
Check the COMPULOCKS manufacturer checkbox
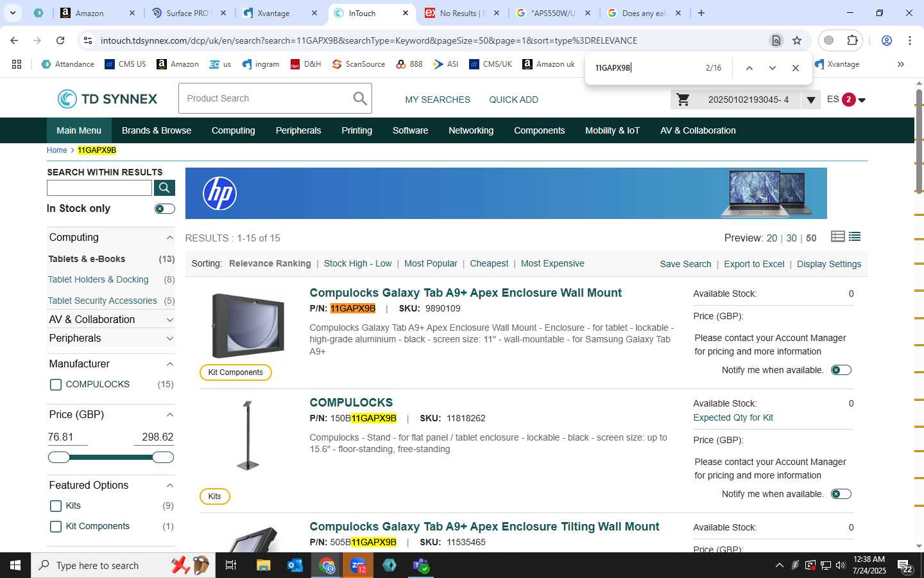pyautogui.click(x=56, y=385)
